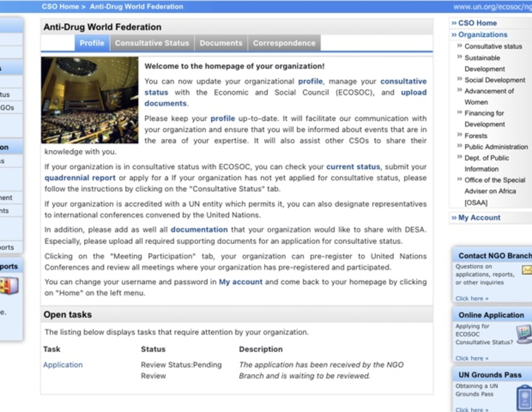
Task: Click the UN General Assembly hall photo
Action: click(90, 100)
